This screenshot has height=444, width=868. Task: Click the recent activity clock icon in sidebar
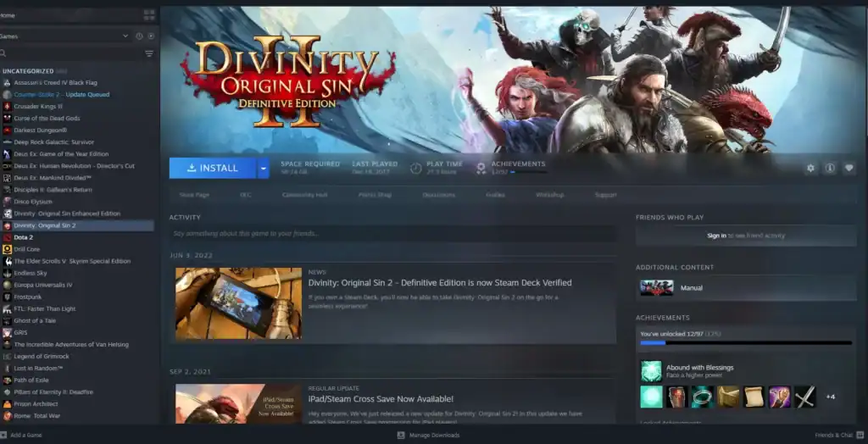pyautogui.click(x=139, y=36)
